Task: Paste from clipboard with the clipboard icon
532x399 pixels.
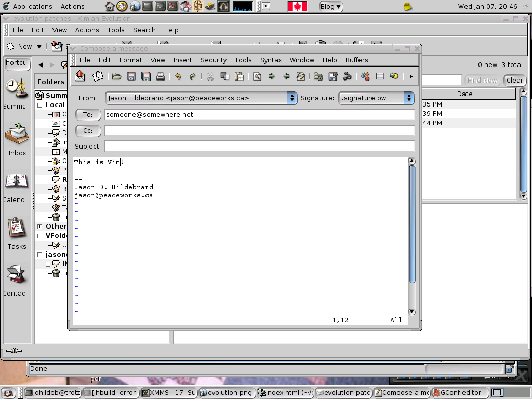Action: point(239,76)
